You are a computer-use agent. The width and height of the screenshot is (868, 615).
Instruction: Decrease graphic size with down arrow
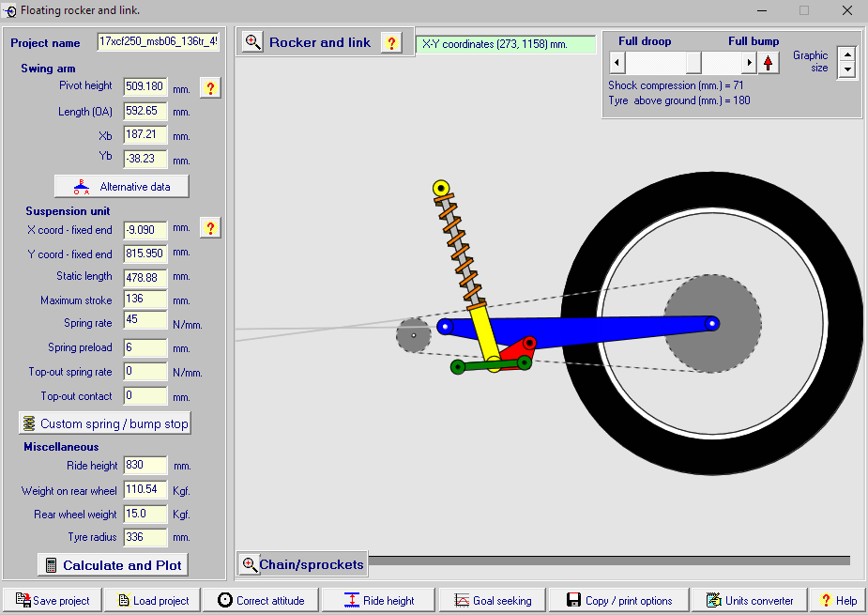(x=847, y=70)
